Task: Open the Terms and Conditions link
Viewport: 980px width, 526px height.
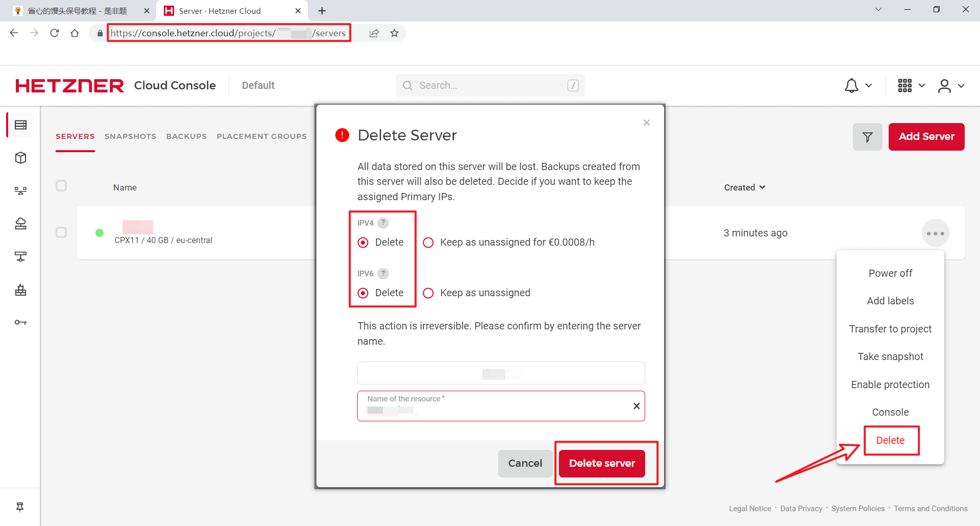Action: (x=930, y=509)
